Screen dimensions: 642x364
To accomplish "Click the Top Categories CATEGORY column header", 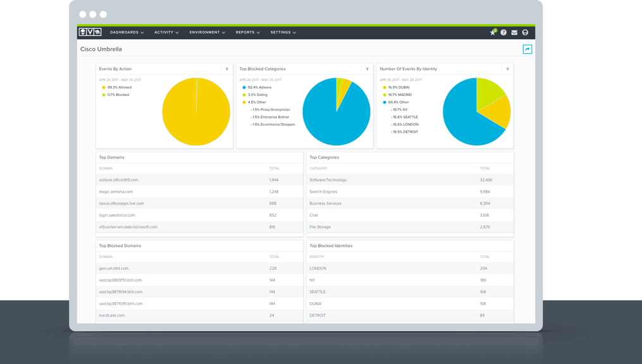I will (318, 169).
